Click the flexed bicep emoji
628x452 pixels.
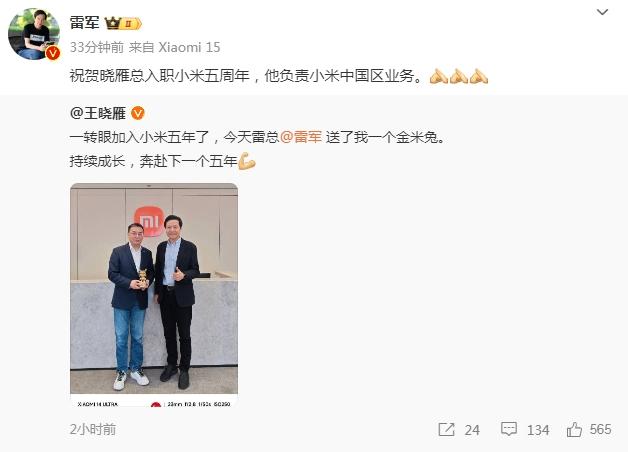pyautogui.click(x=247, y=161)
